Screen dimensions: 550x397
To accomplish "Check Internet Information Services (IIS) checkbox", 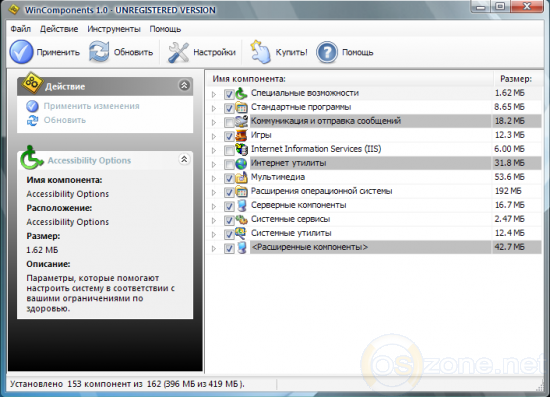I will coord(229,150).
